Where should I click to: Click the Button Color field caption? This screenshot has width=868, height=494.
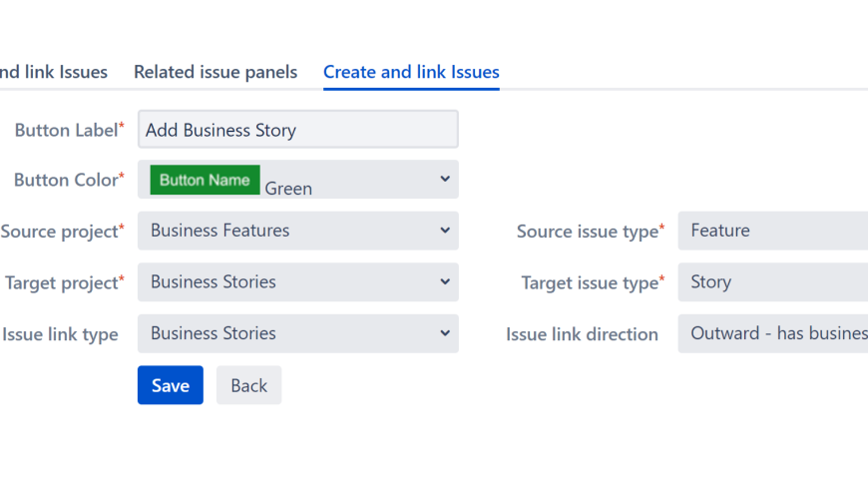[66, 181]
